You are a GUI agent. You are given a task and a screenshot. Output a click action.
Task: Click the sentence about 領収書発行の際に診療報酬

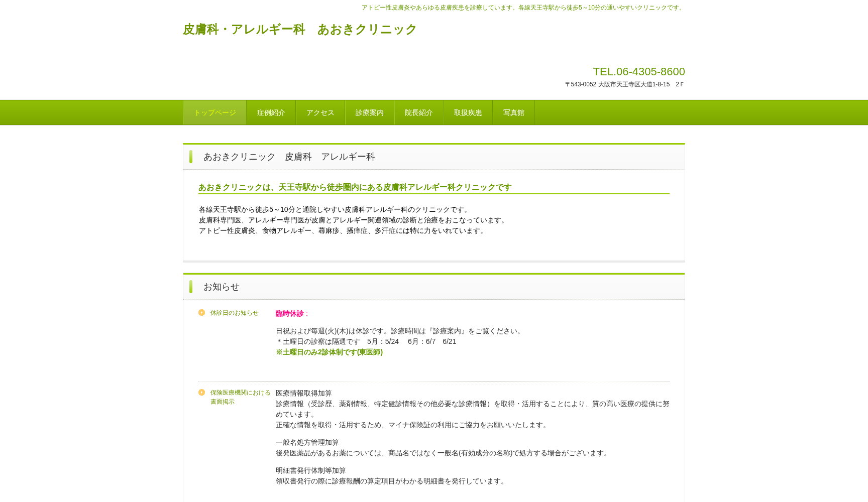[x=392, y=481]
